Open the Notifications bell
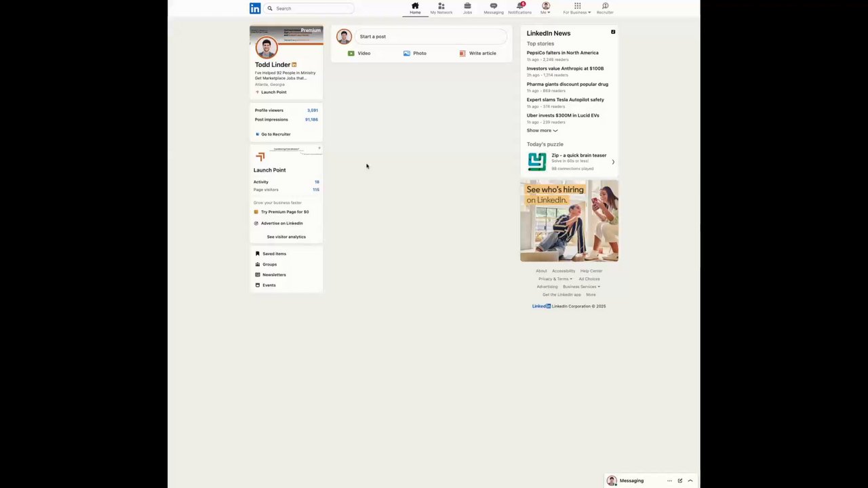 click(x=520, y=8)
